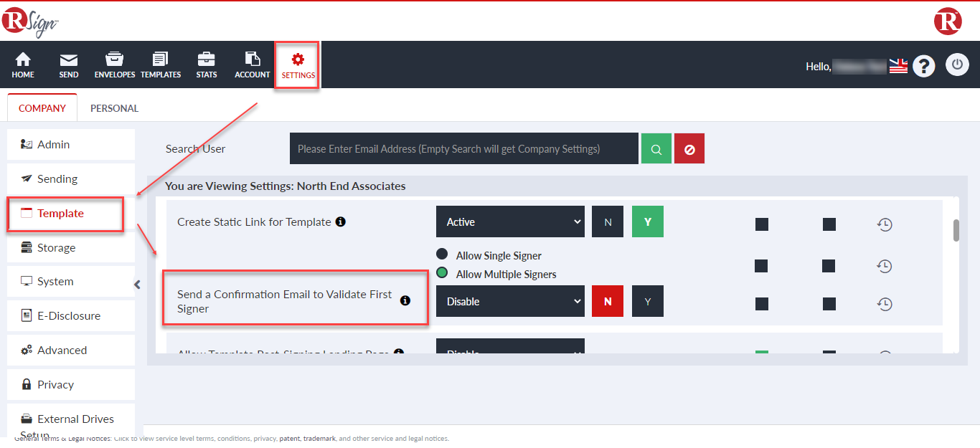Set Create Static Link toggle to N
The image size is (980, 448).
pos(608,221)
